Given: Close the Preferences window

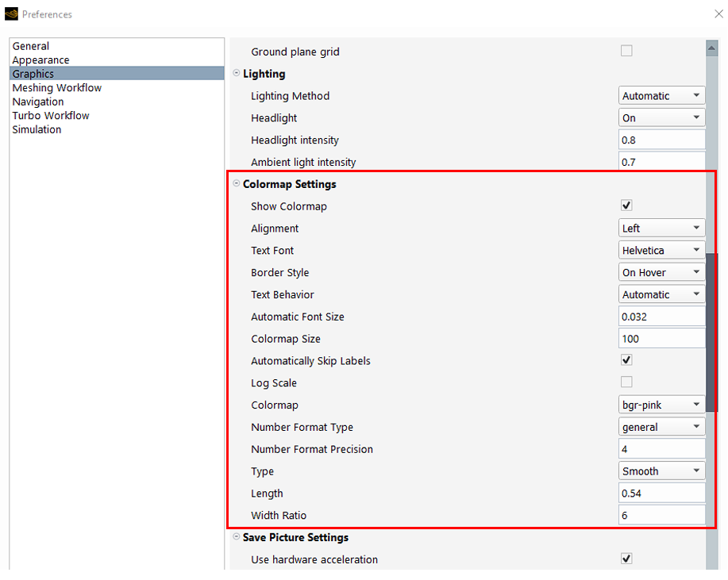Looking at the screenshot, I should (718, 14).
